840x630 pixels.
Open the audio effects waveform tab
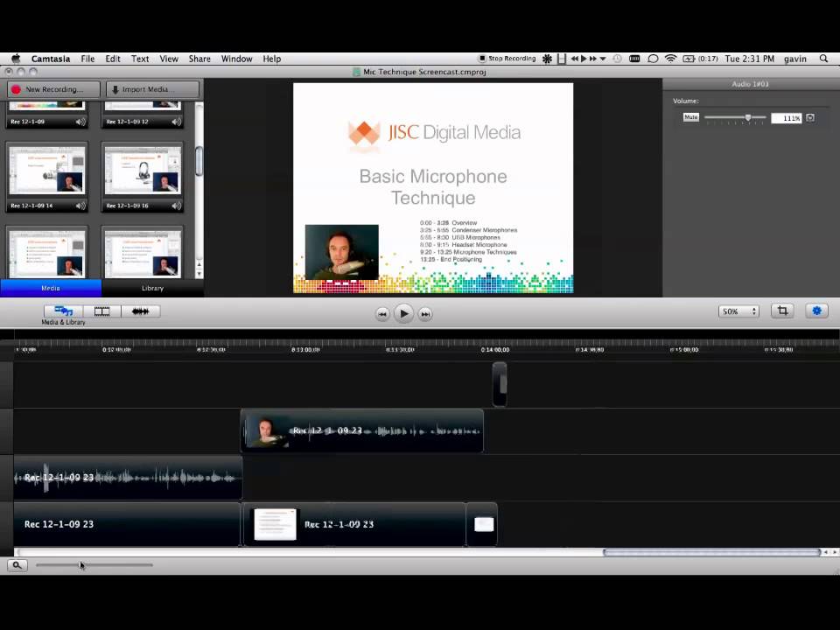[x=140, y=311]
